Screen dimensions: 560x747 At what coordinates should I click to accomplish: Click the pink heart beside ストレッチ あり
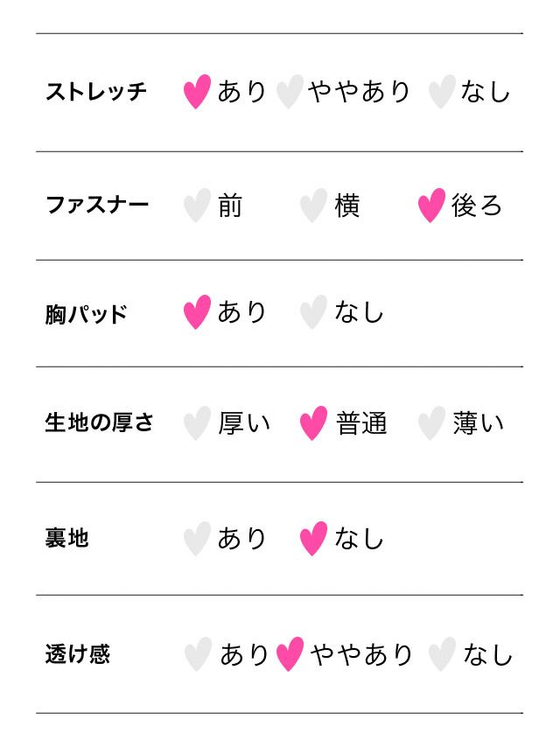click(197, 91)
